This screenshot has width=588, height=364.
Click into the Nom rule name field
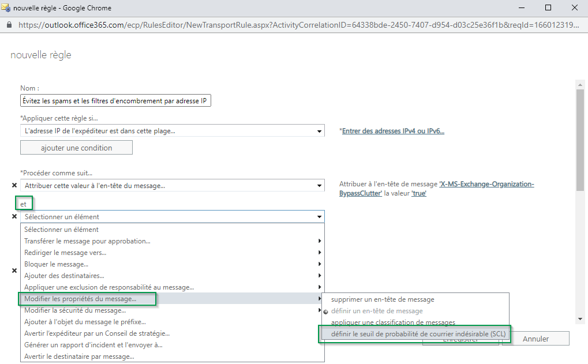click(116, 101)
